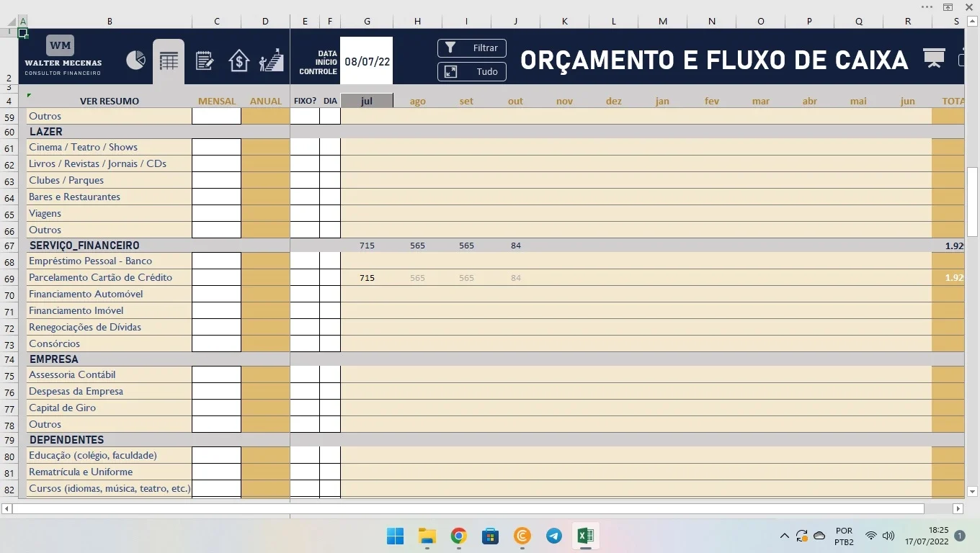Screen dimensions: 980x553
Task: Click the Excel taskbar icon
Action: pos(585,536)
